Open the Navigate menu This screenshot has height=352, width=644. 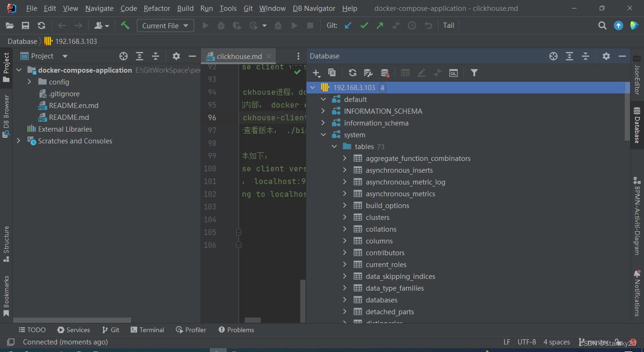tap(99, 8)
